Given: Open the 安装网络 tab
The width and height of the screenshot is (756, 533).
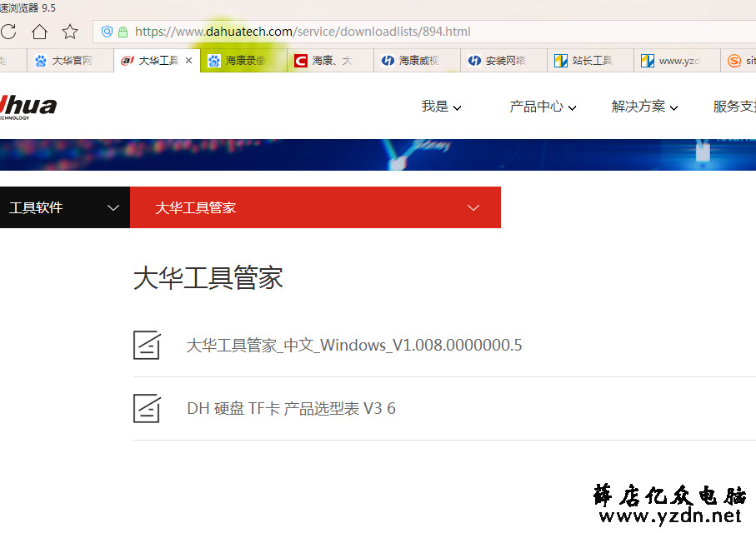Looking at the screenshot, I should coord(503,61).
